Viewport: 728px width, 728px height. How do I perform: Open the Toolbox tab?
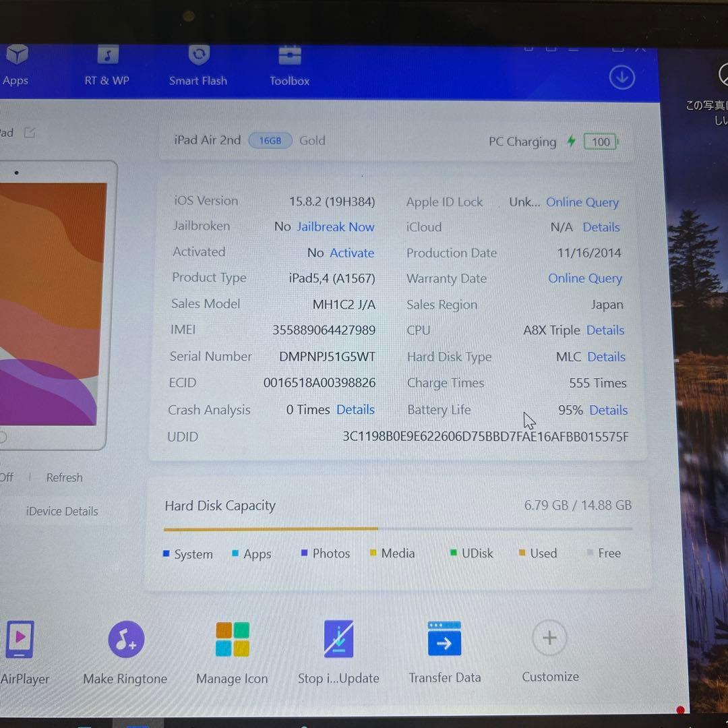point(290,66)
